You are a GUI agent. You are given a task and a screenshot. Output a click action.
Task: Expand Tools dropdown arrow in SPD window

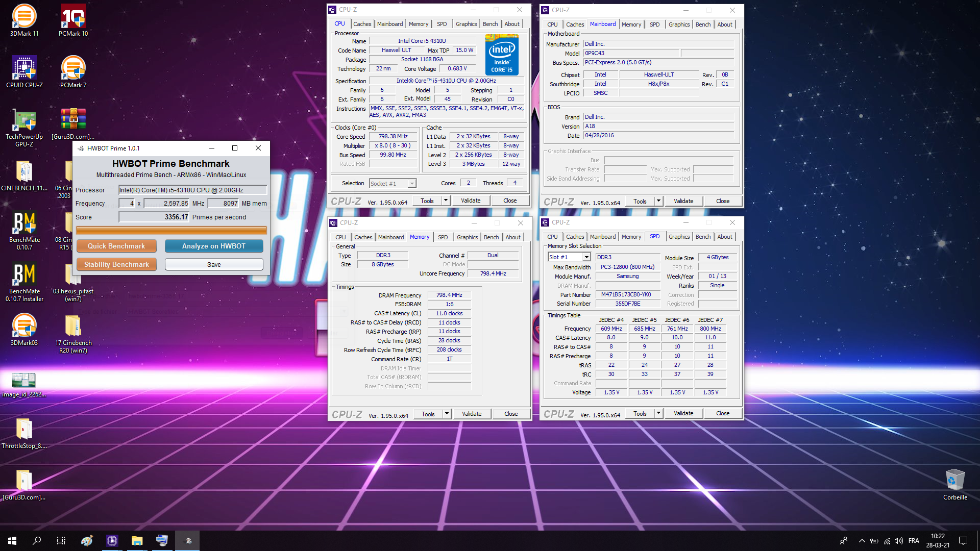(658, 413)
